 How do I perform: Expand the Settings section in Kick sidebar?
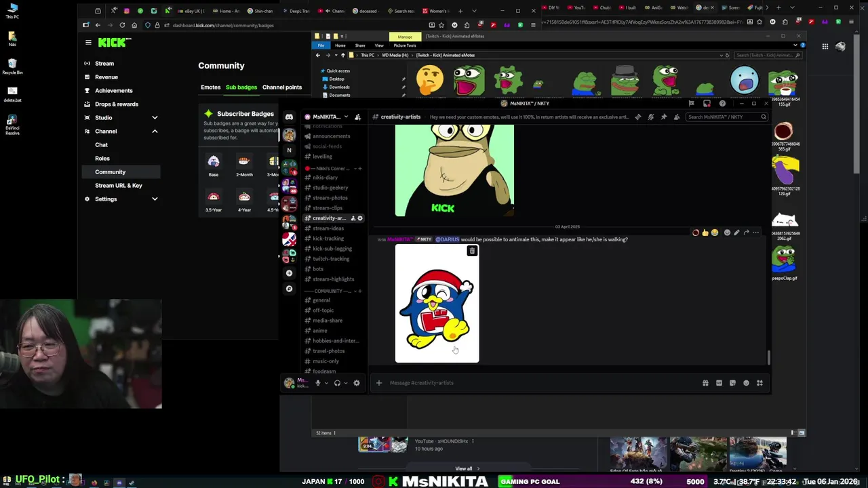(155, 199)
